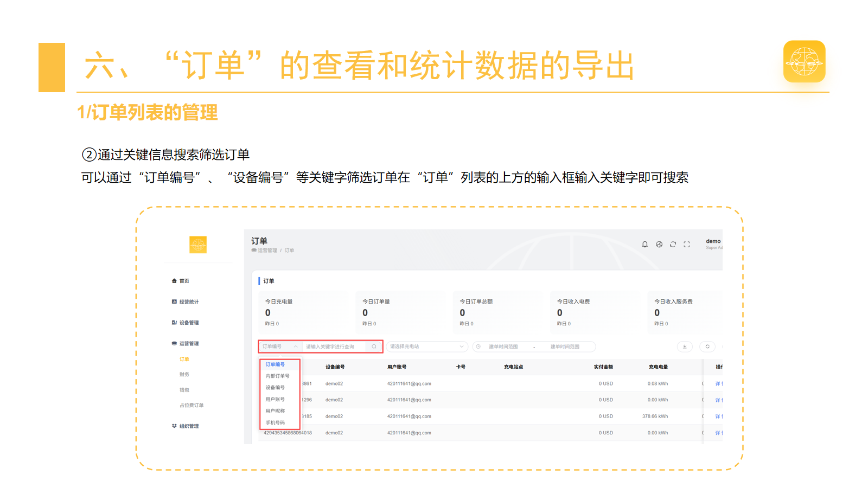This screenshot has height=488, width=868.
Task: Click the export download icon button
Action: point(685,346)
